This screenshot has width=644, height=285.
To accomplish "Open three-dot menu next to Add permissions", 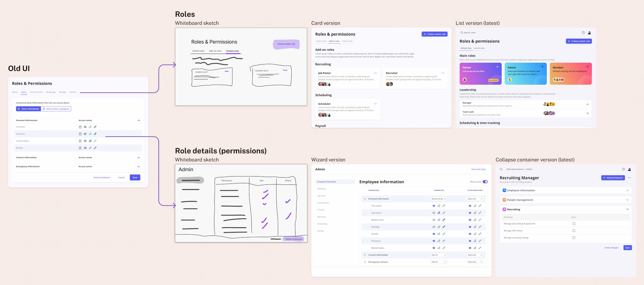I will pyautogui.click(x=629, y=178).
